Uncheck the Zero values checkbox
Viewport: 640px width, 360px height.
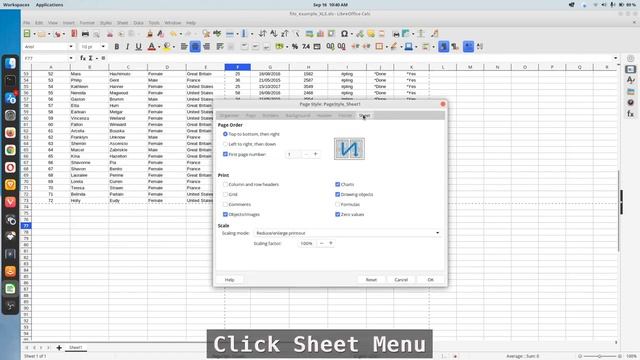tap(338, 214)
